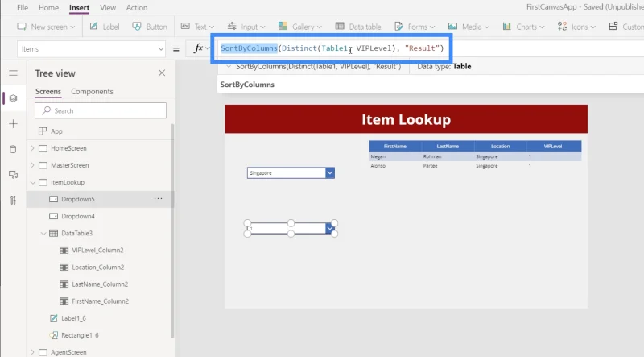
Task: Collapse the ItemLookup screen node
Action: point(33,182)
